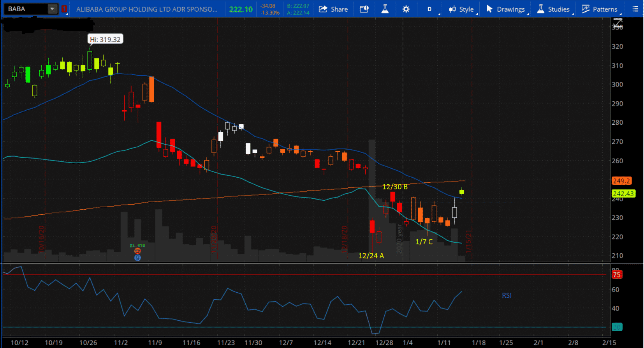Click the red linking clip beside symbol
The height and width of the screenshot is (348, 644).
pos(64,9)
